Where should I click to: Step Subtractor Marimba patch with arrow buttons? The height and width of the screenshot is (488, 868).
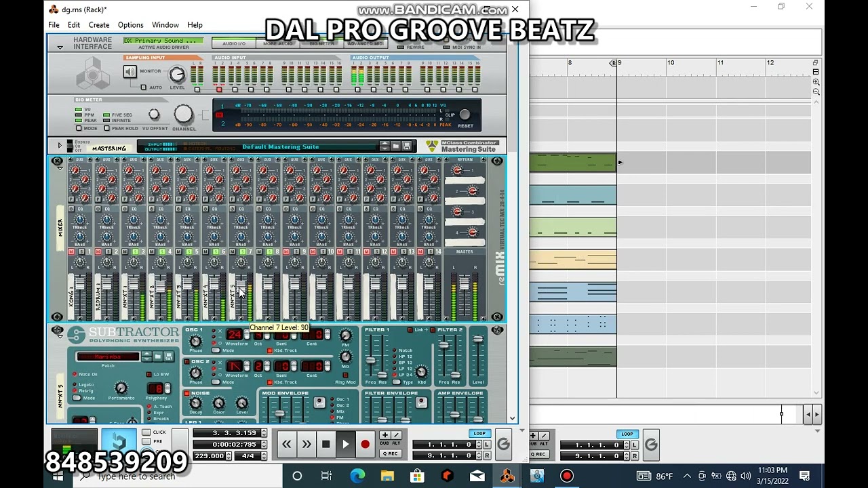146,357
